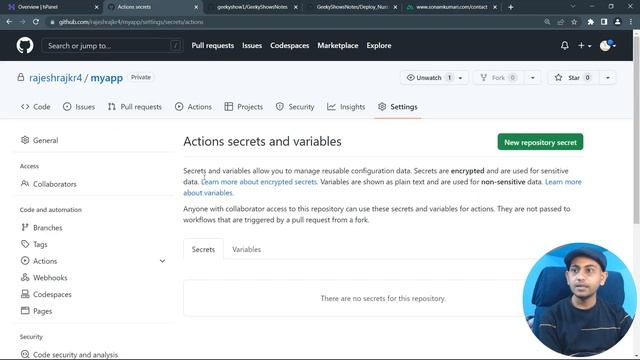640x360 pixels.
Task: Open the Projects tab
Action: point(244,107)
